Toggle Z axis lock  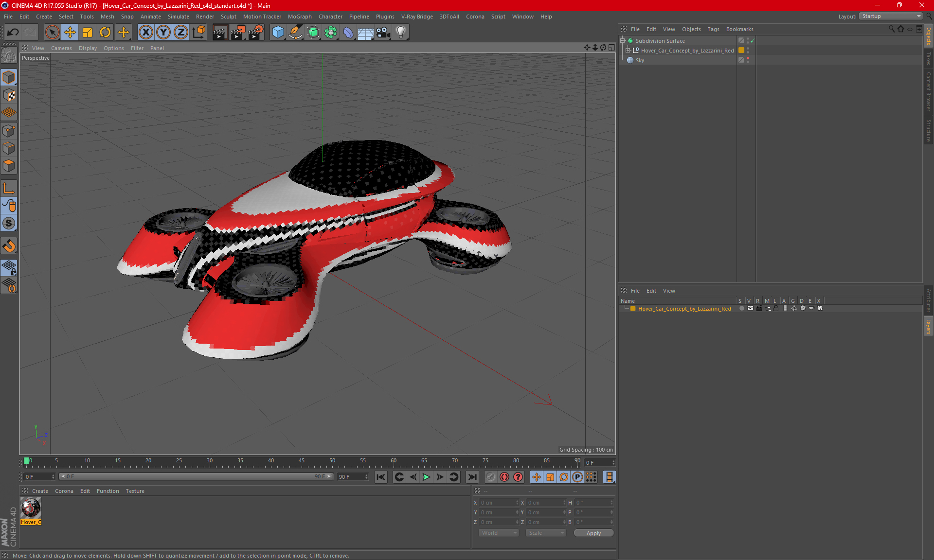pos(181,33)
